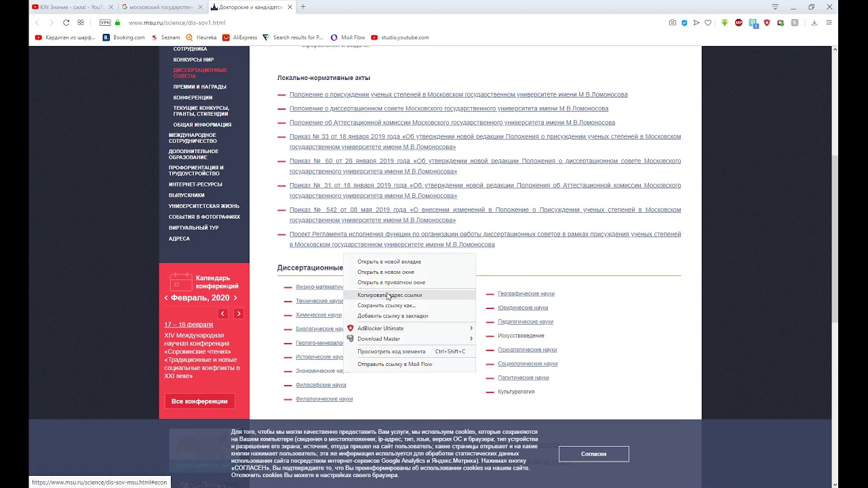Click the next conference slide arrow
This screenshot has height=488, width=868.
239,313
